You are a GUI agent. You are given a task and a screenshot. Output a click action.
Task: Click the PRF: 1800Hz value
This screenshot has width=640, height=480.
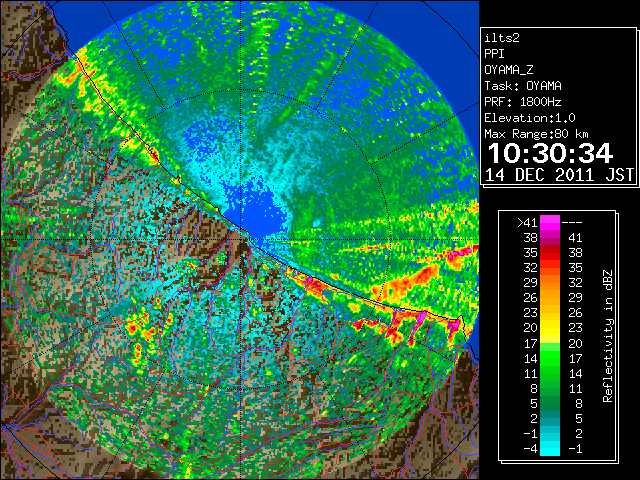[x=523, y=102]
